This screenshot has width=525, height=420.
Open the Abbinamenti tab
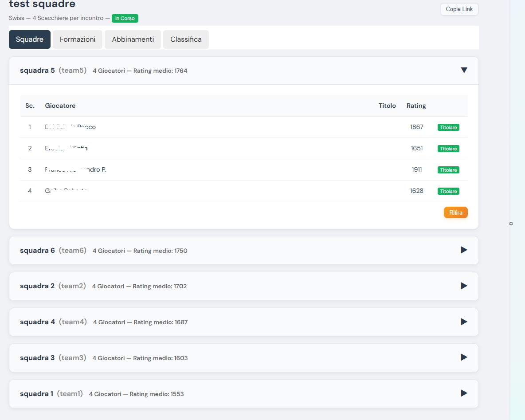click(133, 39)
